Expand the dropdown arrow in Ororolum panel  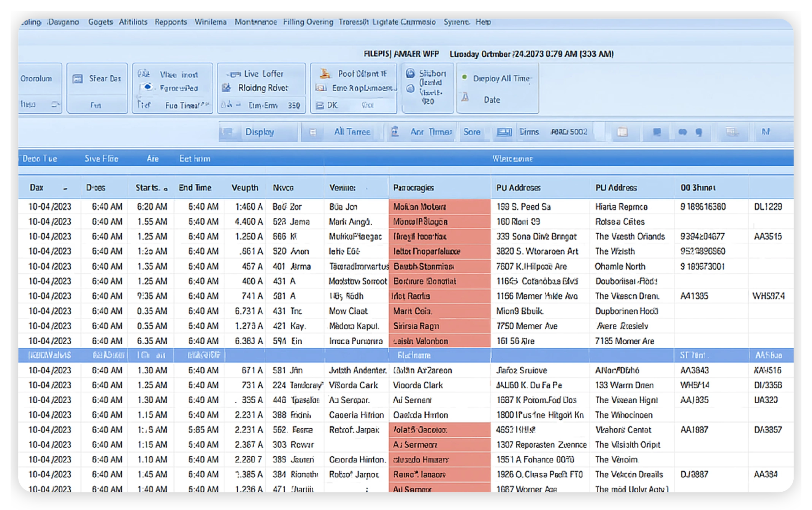[x=55, y=104]
